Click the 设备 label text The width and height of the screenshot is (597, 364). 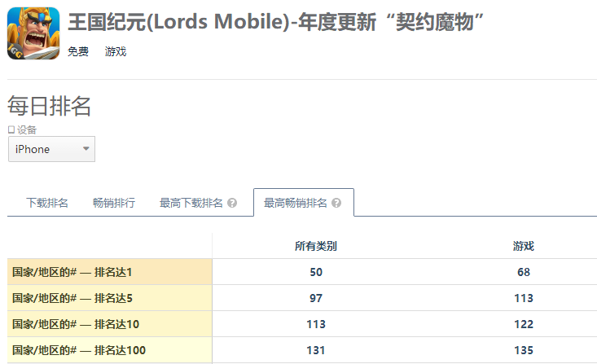pyautogui.click(x=27, y=129)
